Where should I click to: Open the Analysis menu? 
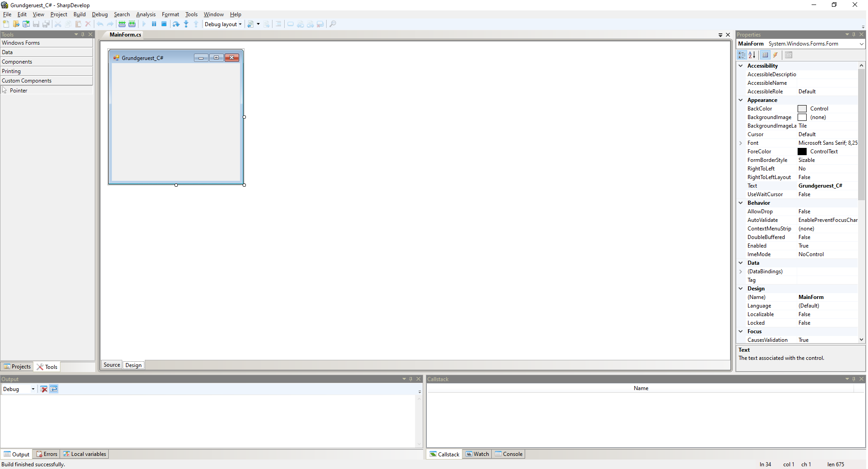(x=146, y=14)
